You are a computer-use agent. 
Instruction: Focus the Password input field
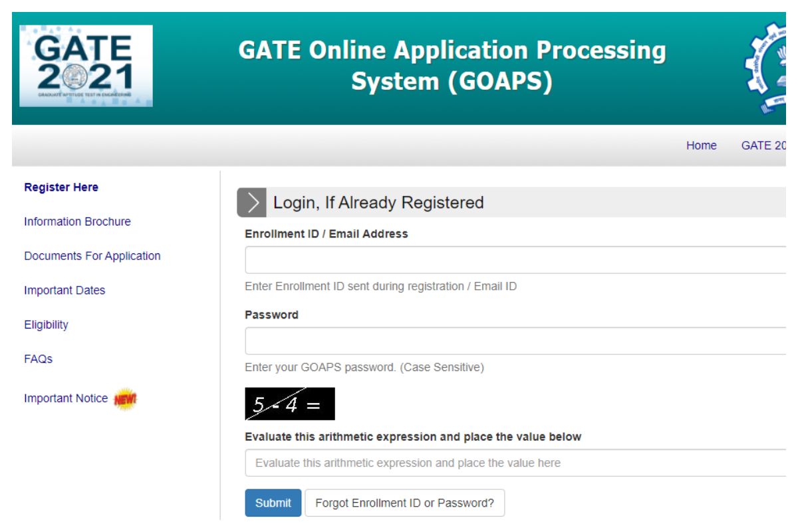[515, 340]
